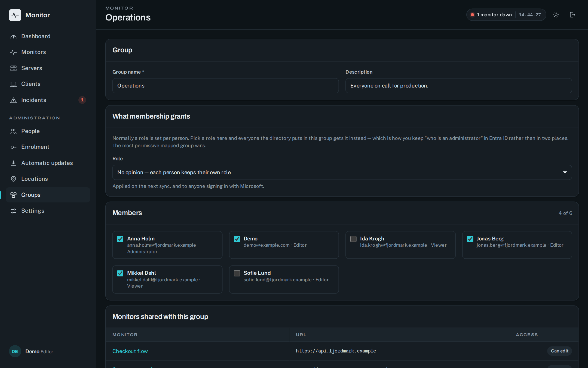
Task: Click the URL column header
Action: [301, 335]
